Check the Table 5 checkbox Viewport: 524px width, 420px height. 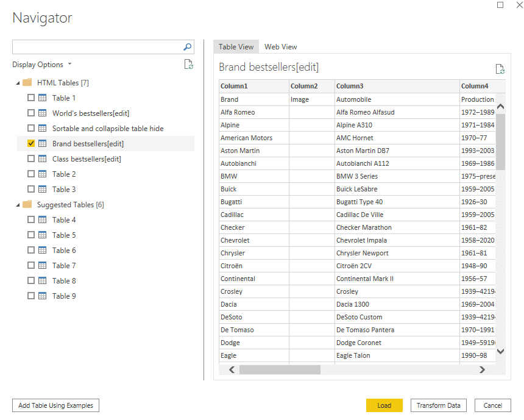click(31, 235)
